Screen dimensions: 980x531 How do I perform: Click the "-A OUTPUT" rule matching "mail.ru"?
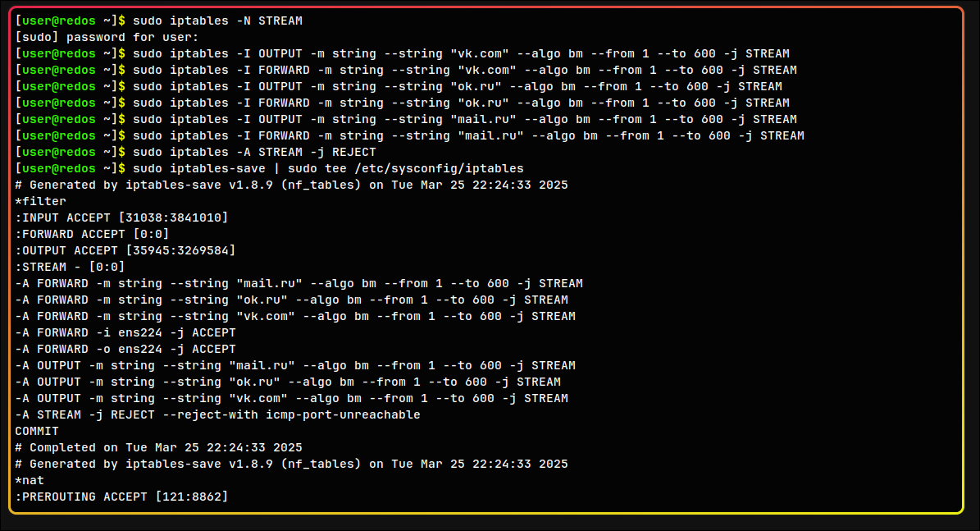click(x=295, y=365)
